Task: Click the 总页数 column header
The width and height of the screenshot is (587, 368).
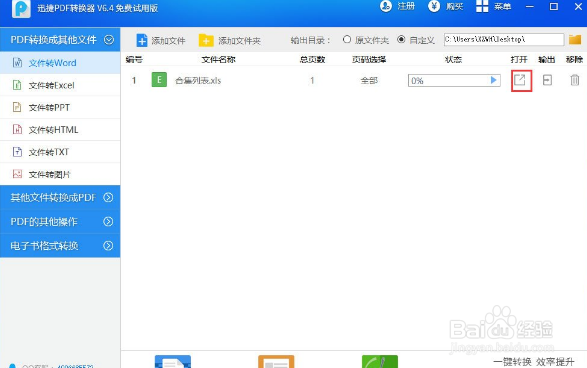Action: [x=312, y=60]
